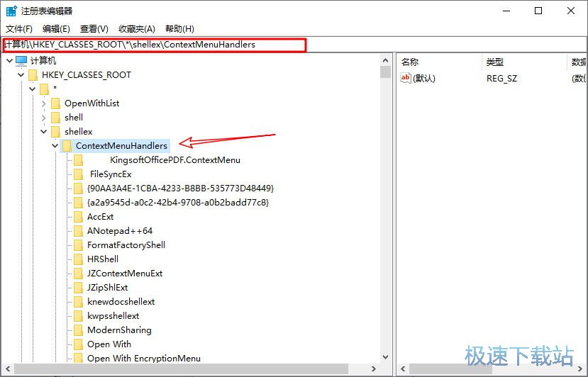Click the ContextMenuHandlers folder icon
This screenshot has width=588, height=377.
click(x=67, y=146)
